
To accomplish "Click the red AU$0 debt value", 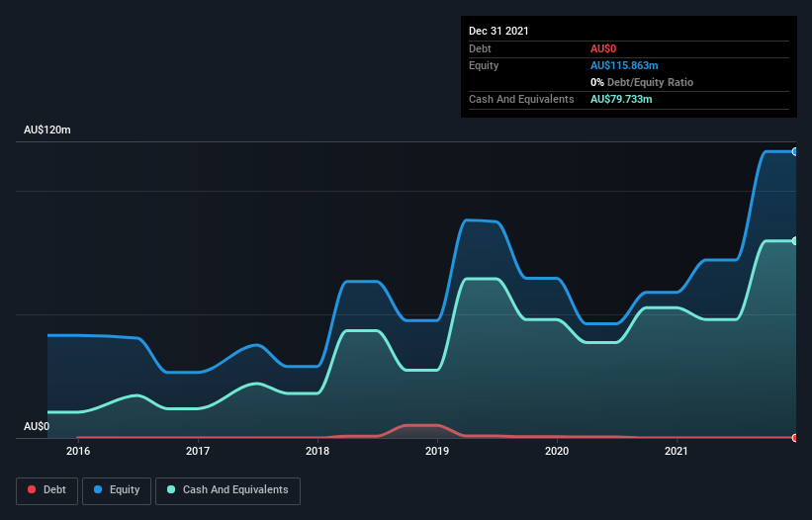I will coord(603,48).
